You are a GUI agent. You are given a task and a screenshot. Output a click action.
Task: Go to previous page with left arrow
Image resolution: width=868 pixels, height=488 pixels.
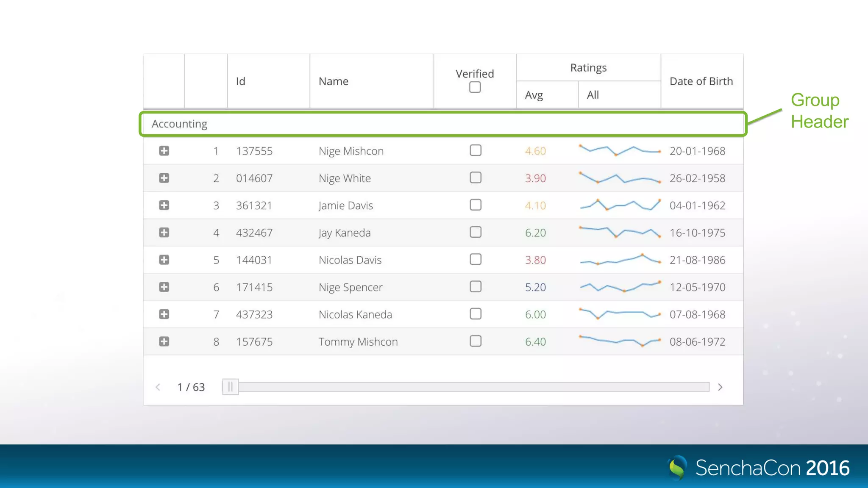tap(158, 387)
